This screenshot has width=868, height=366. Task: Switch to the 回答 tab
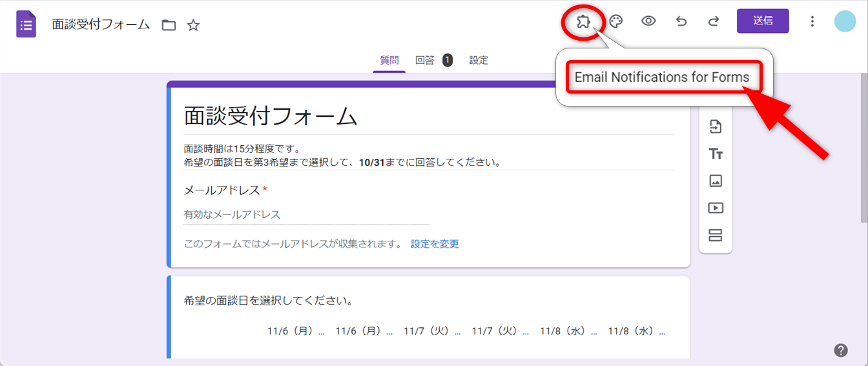click(x=425, y=60)
